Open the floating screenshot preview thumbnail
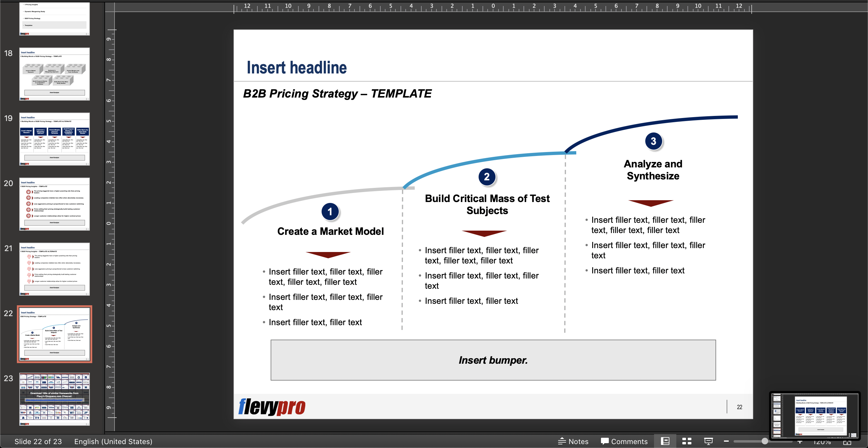This screenshot has height=448, width=868. [815, 416]
